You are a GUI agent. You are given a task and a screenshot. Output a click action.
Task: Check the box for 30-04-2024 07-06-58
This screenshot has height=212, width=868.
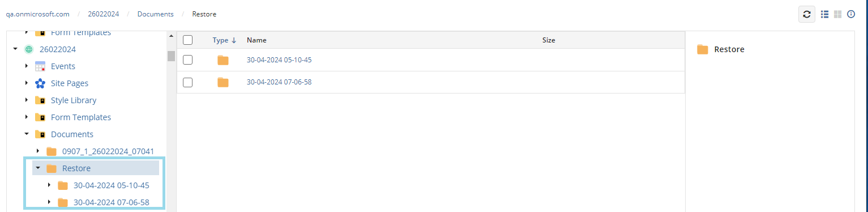[x=188, y=82]
